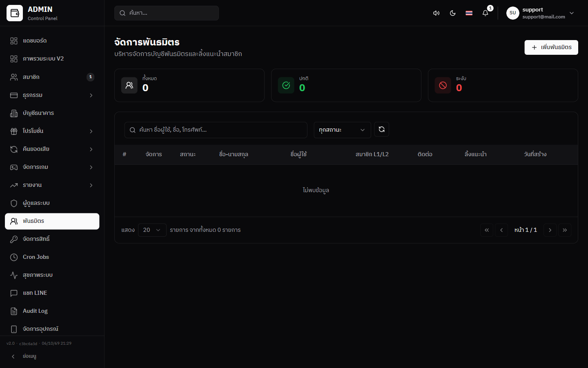Click the วันที่สร้าง column header
The height and width of the screenshot is (368, 588).
[x=535, y=155]
